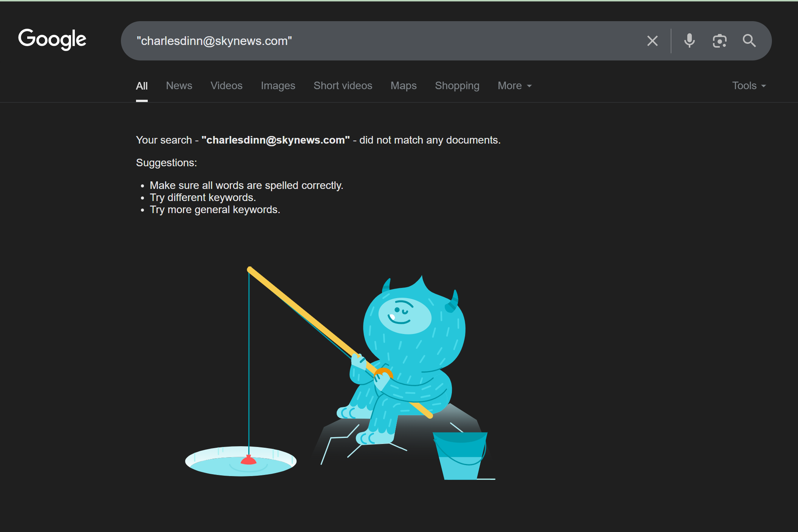Click the Google logo
This screenshot has height=532, width=798.
point(52,39)
